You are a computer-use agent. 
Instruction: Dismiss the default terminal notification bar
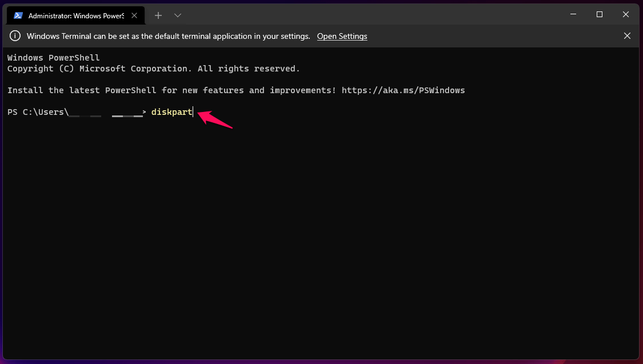coord(627,36)
